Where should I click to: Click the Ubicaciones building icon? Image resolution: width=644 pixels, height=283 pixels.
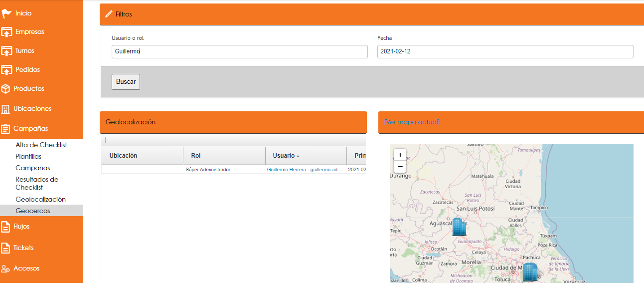click(x=5, y=109)
